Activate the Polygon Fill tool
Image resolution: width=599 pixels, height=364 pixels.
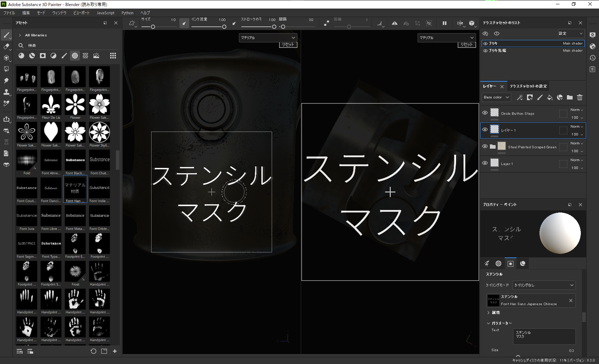6,69
